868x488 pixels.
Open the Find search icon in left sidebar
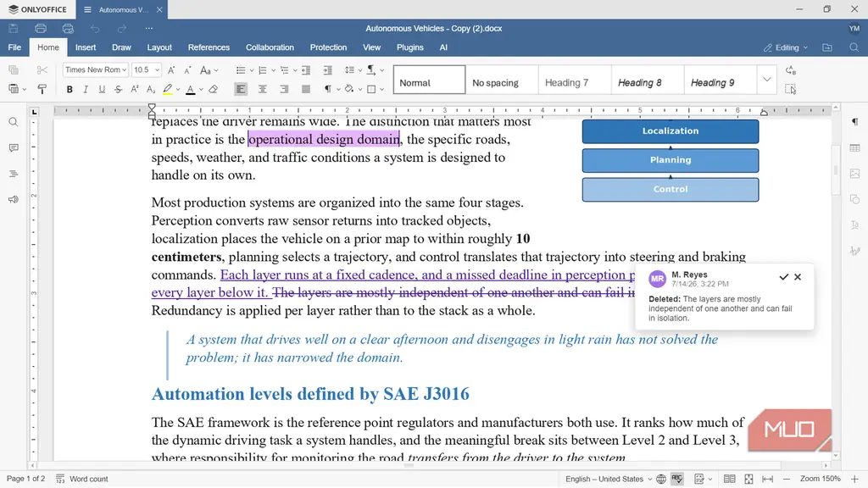click(x=14, y=122)
